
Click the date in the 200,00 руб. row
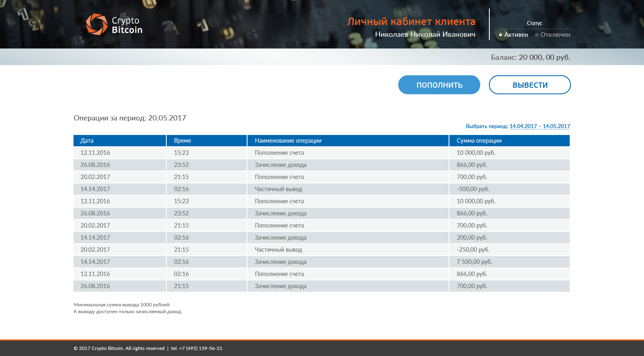[x=95, y=238]
